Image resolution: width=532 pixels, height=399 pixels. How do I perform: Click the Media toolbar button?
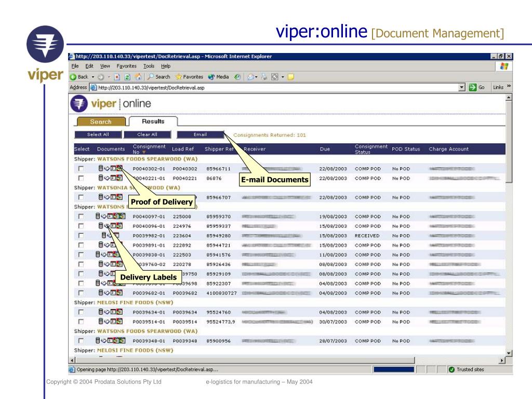(x=219, y=77)
